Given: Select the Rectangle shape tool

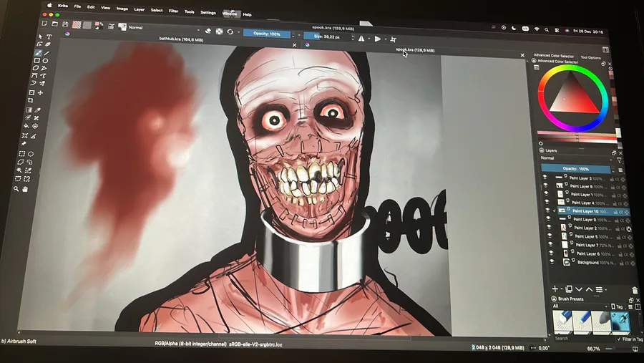Looking at the screenshot, I should [x=37, y=60].
